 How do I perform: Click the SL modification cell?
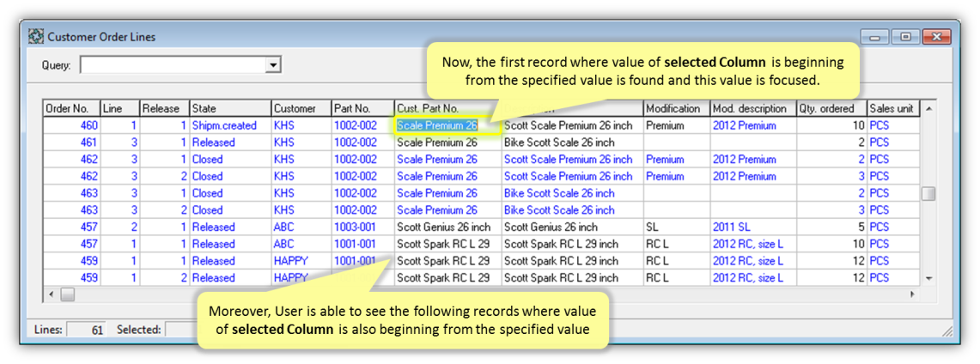click(x=676, y=227)
